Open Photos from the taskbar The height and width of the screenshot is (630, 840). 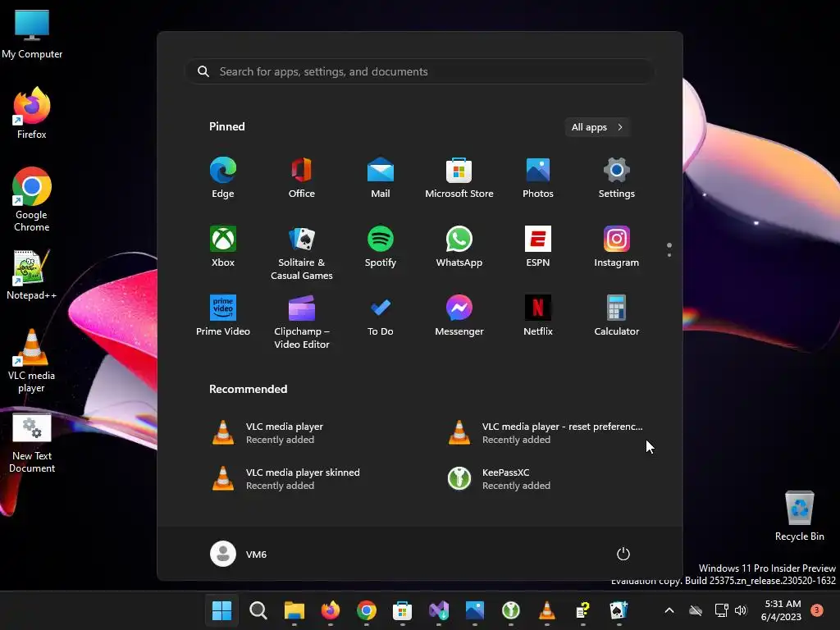click(x=475, y=610)
